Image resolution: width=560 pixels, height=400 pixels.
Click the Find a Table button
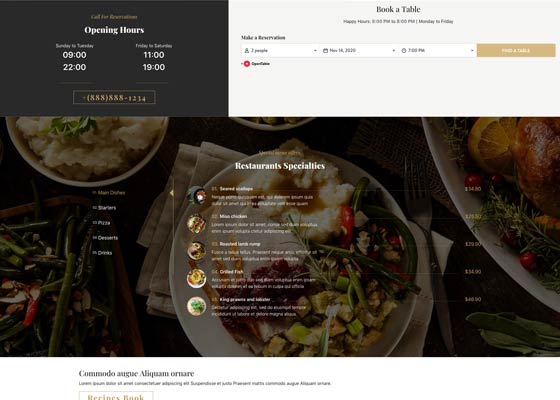[516, 51]
